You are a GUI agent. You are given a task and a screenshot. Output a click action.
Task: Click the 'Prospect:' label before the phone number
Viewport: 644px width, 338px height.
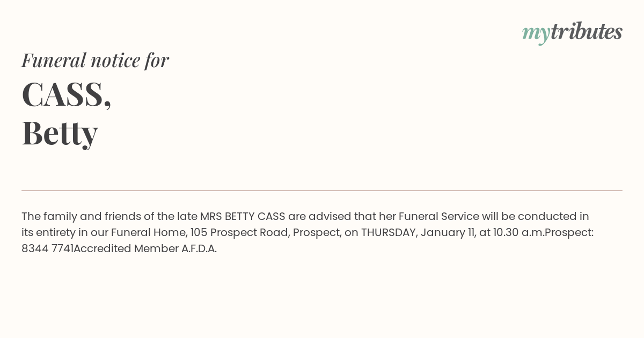[x=569, y=232]
